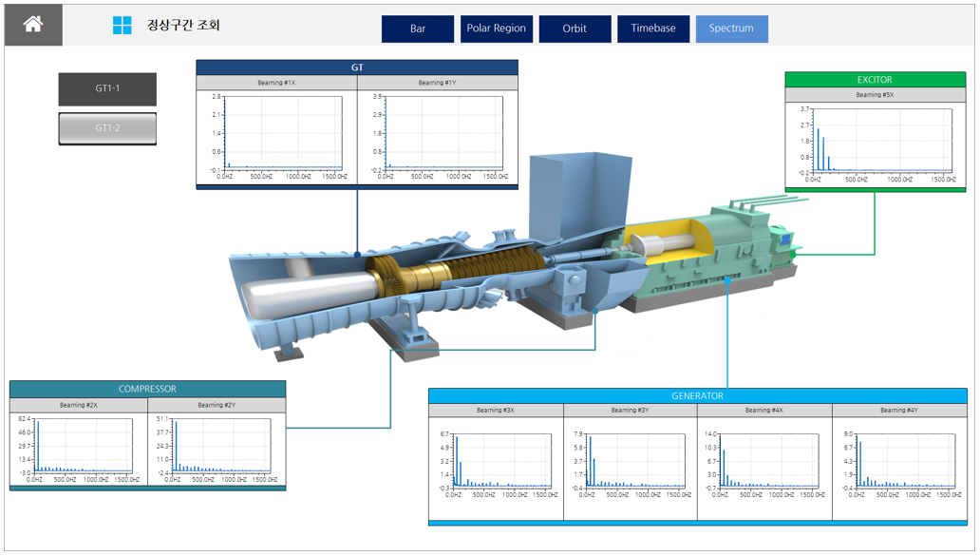This screenshot has width=980, height=556.
Task: Choose the GT1-2 unit button
Action: [x=107, y=128]
